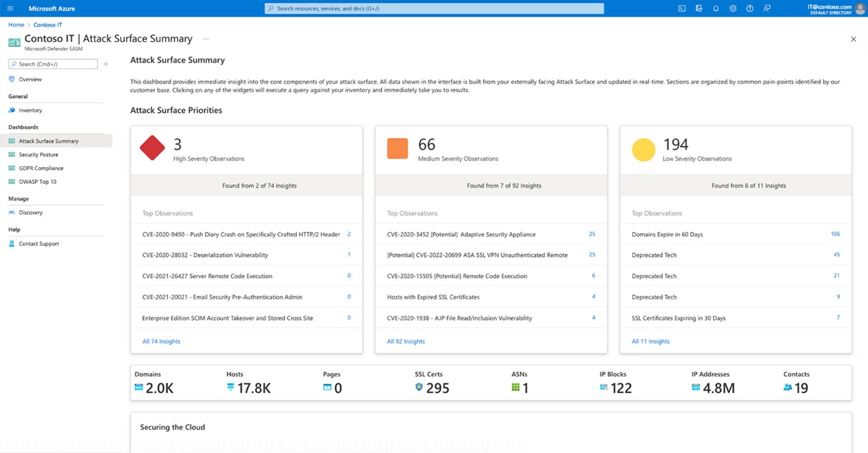Open the Discovery page under Manage

31,212
